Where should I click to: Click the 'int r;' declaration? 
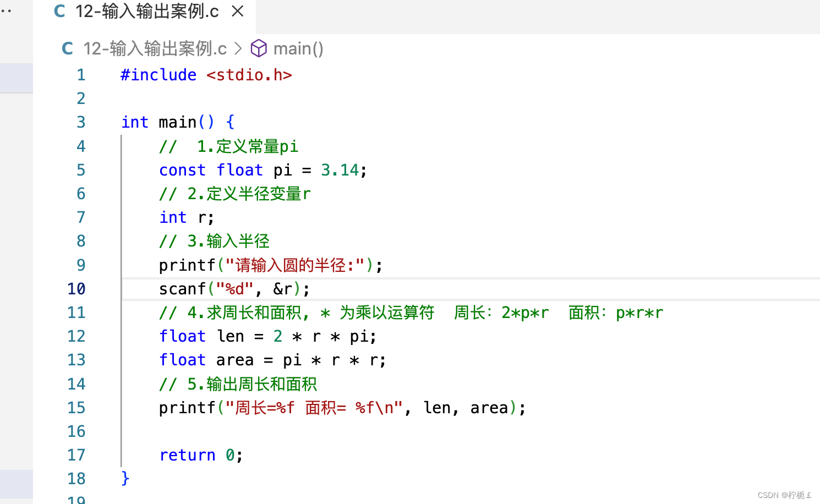click(187, 217)
